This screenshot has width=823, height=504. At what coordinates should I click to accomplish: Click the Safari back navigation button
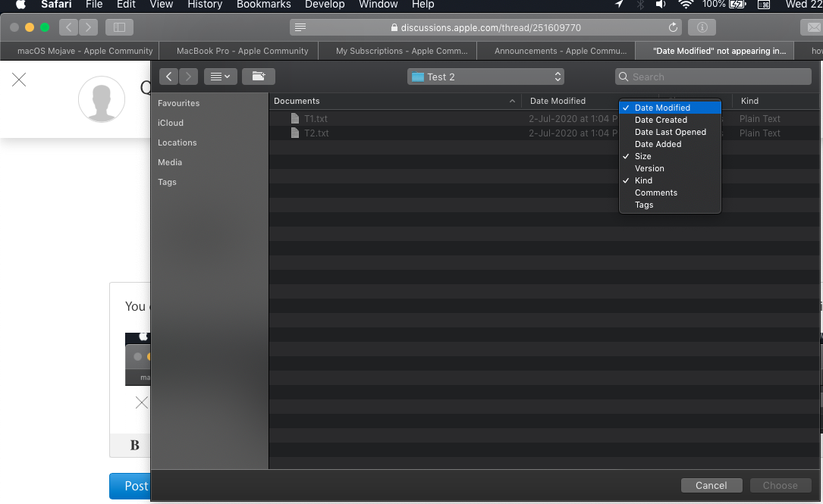point(68,27)
